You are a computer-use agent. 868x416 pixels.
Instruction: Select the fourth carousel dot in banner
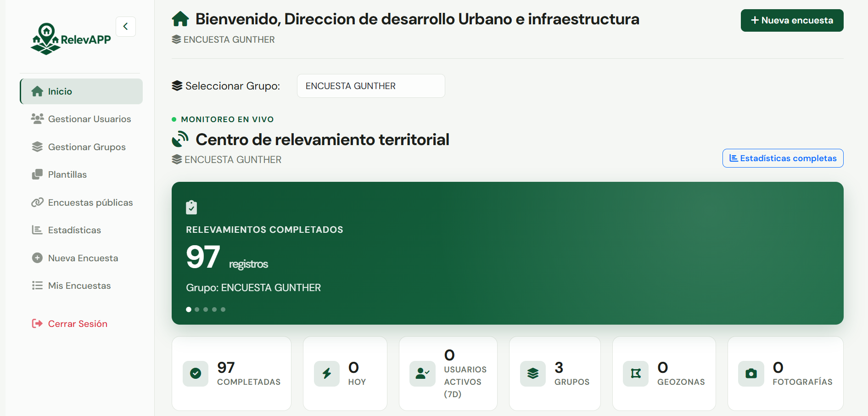pyautogui.click(x=214, y=309)
